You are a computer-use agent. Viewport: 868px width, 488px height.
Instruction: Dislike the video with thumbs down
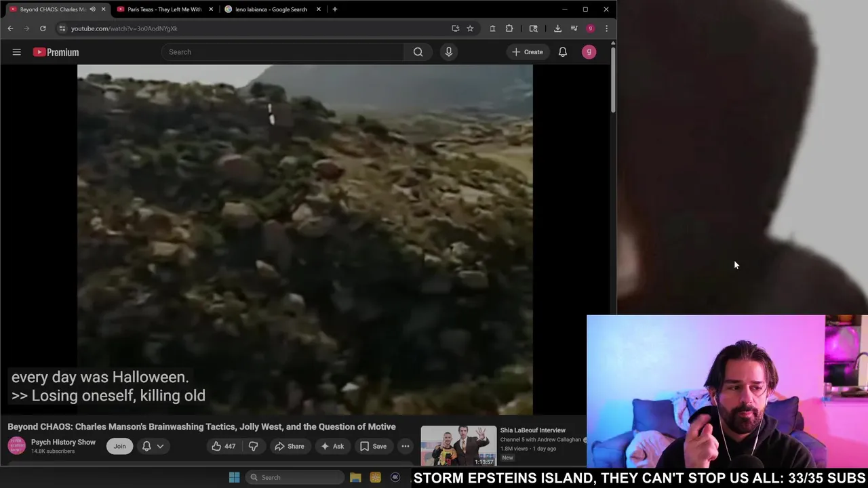tap(253, 446)
